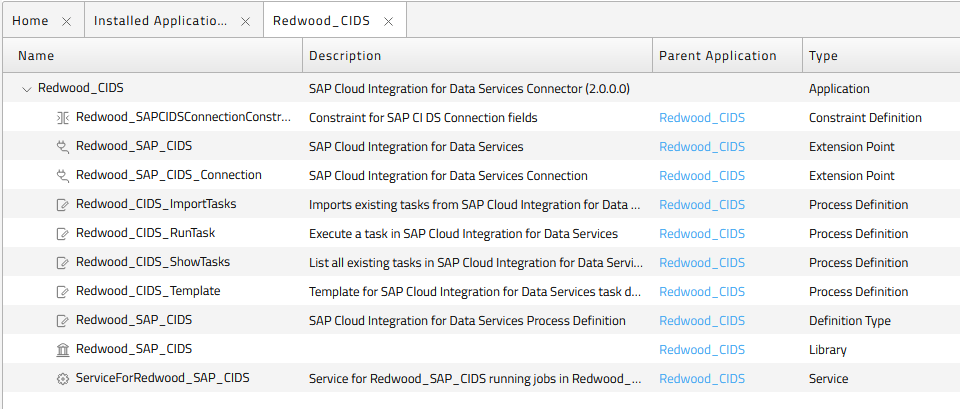Select the root Redwood_CIDS tree item
The height and width of the screenshot is (409, 960).
coord(81,88)
